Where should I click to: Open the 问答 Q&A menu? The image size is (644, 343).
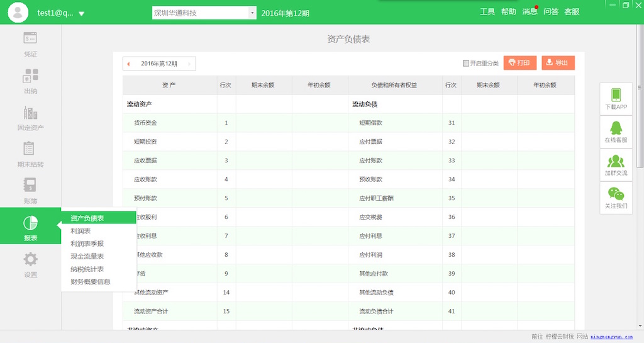click(551, 11)
